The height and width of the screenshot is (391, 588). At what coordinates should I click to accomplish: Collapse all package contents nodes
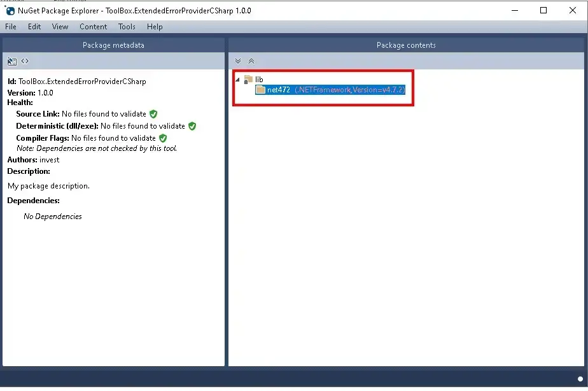pos(251,60)
